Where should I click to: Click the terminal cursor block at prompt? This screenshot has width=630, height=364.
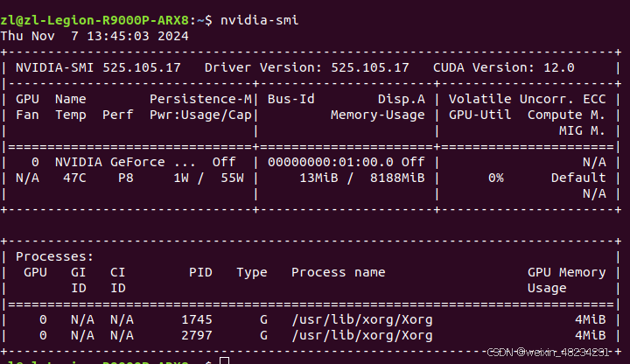click(x=225, y=360)
